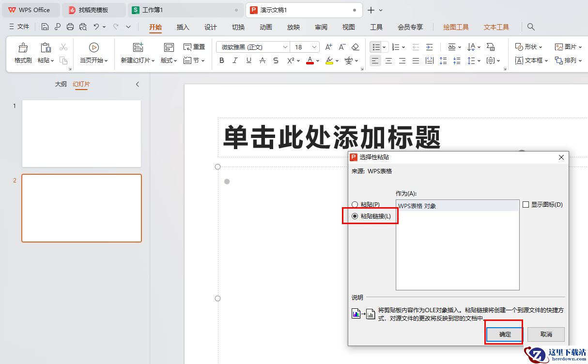
Task: Open the File (文件) menu
Action: [19, 27]
